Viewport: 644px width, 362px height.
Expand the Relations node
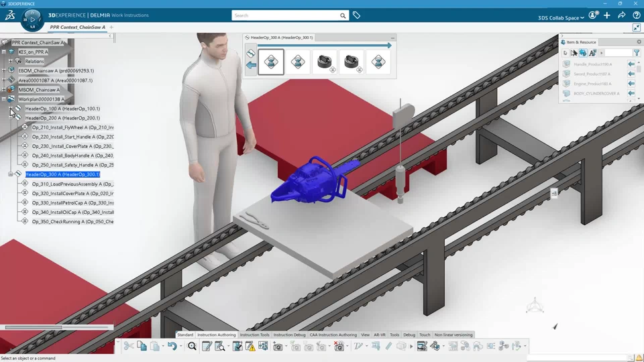pos(10,61)
